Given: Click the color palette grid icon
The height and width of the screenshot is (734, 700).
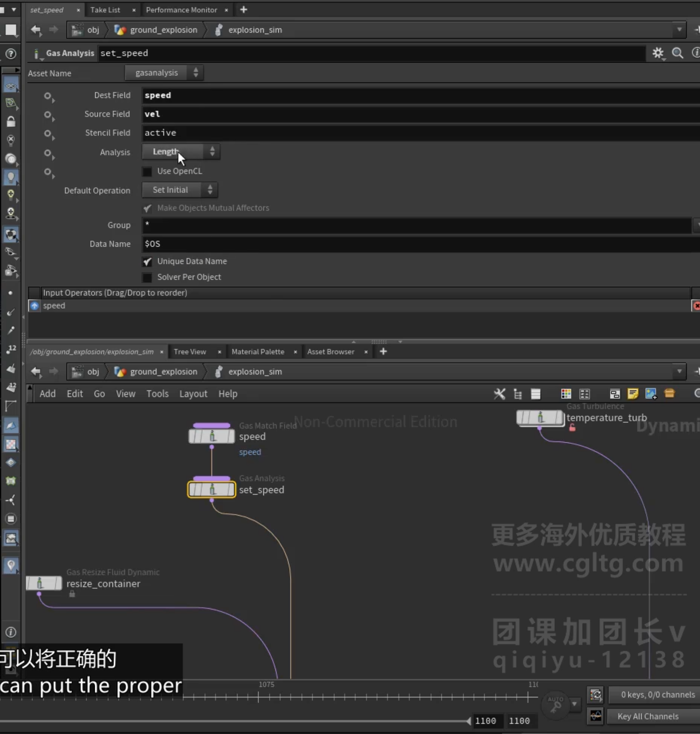Looking at the screenshot, I should point(566,394).
